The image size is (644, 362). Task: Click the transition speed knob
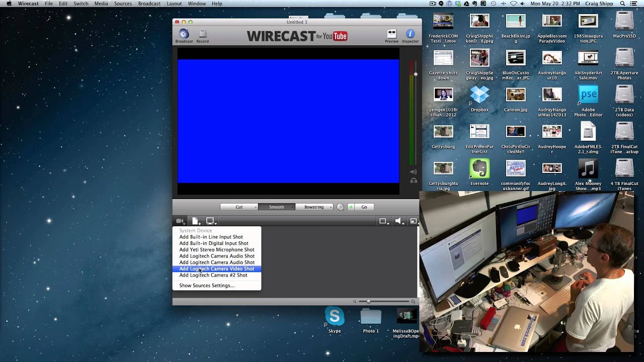point(340,207)
